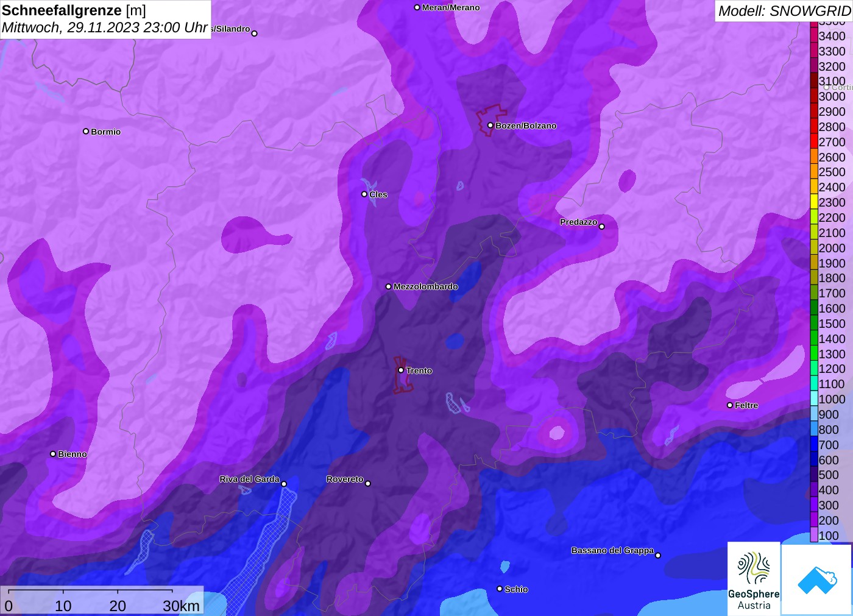The image size is (853, 616).
Task: Select the 600 m dark blue legend swatch
Action: pos(814,460)
